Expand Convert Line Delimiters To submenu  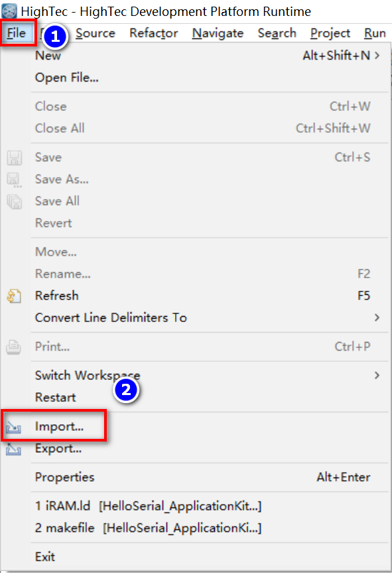377,317
